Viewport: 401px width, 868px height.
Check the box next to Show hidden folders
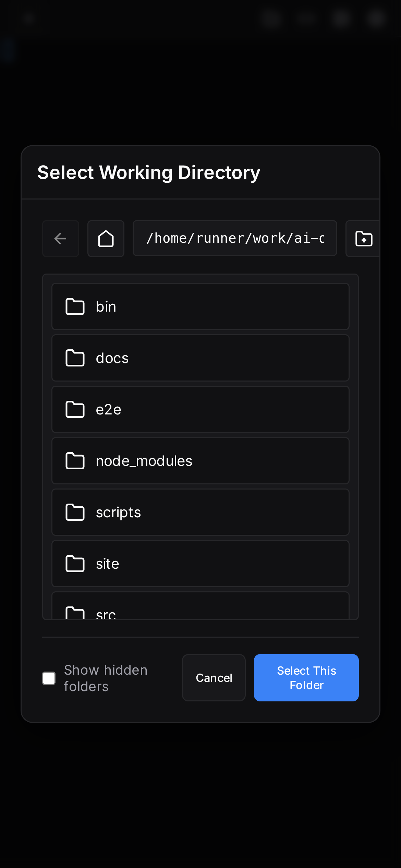48,678
